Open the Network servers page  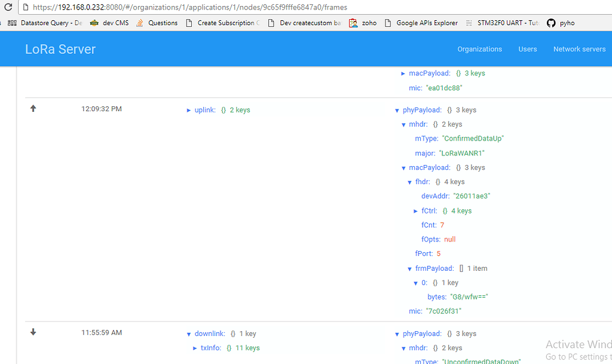click(579, 49)
